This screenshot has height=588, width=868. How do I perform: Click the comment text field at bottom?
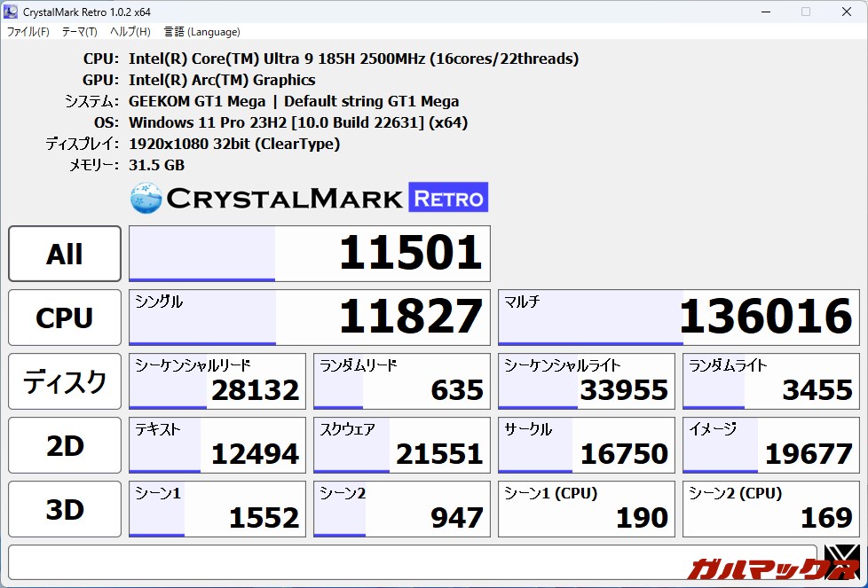412,561
